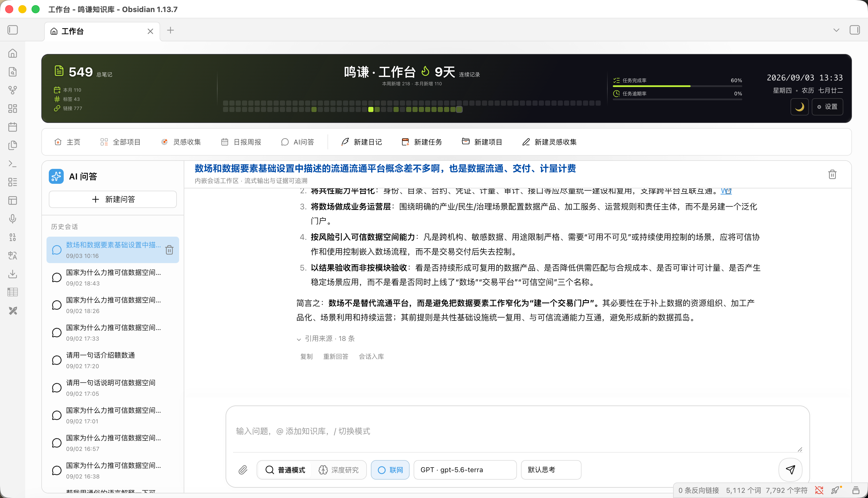Delete current conversation via header trash icon

pyautogui.click(x=832, y=174)
